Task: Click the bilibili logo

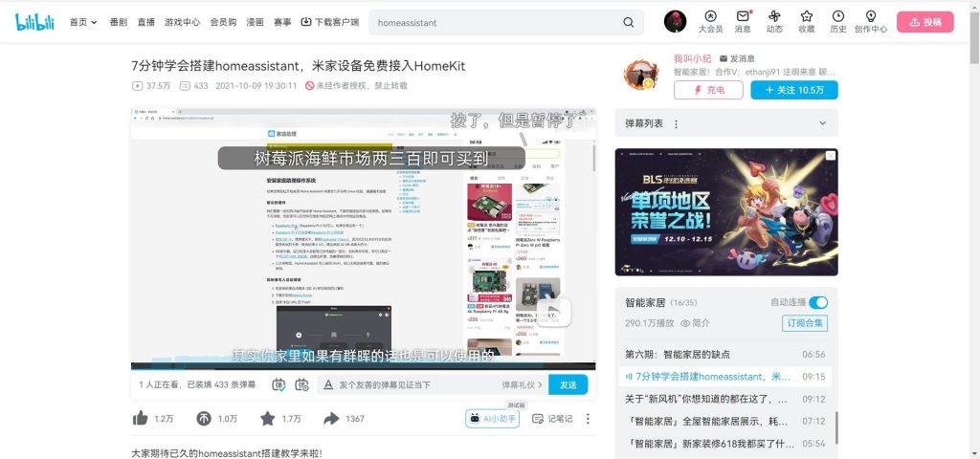Action: point(34,22)
